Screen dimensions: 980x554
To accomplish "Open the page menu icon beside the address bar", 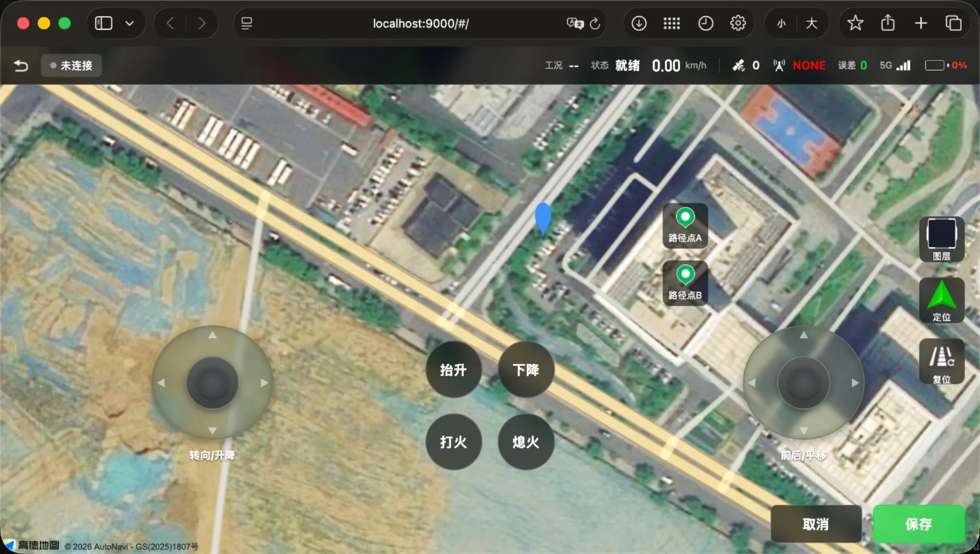I will (247, 23).
